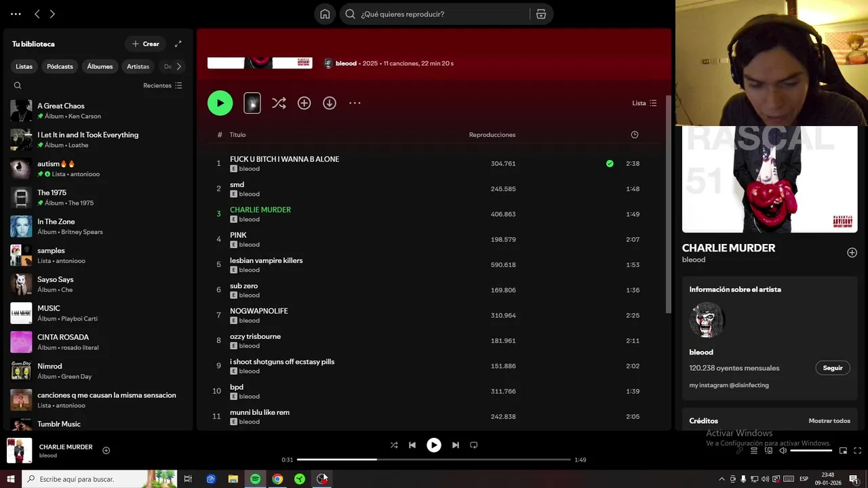Open Windows notification center
Viewport: 868px width, 488px height.
click(x=854, y=479)
